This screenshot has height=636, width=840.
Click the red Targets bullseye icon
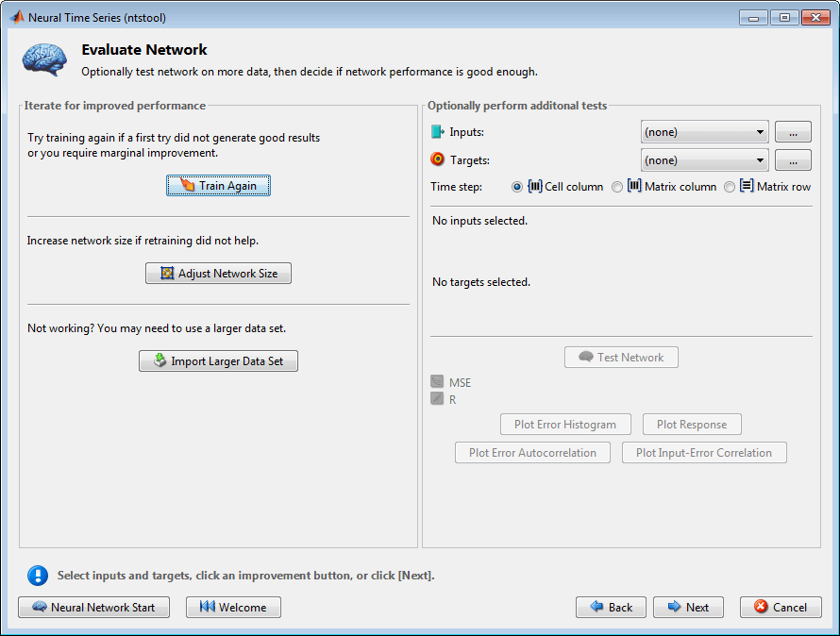tap(438, 159)
